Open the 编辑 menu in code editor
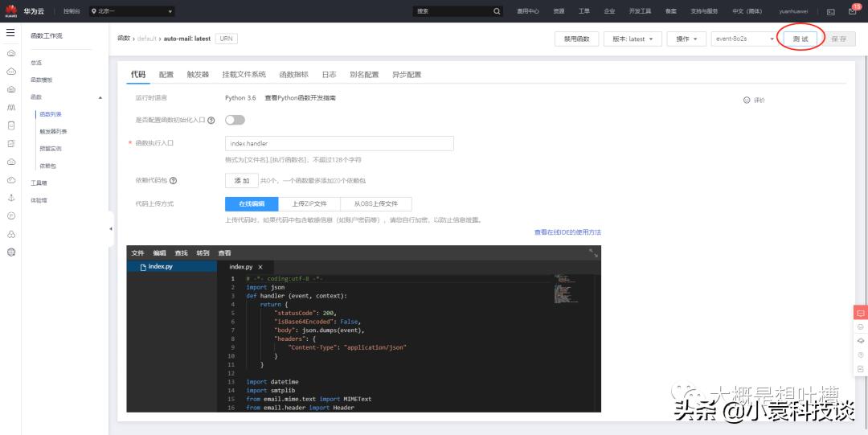The height and width of the screenshot is (435, 868). pos(159,253)
